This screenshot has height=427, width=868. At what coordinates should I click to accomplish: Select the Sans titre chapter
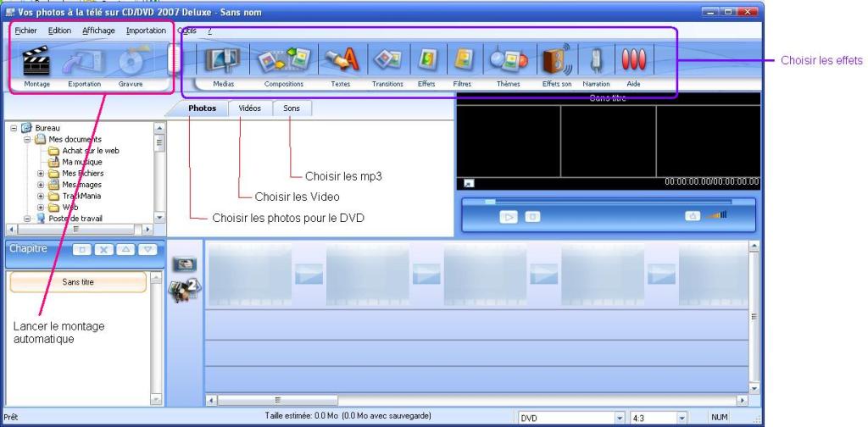click(x=78, y=282)
